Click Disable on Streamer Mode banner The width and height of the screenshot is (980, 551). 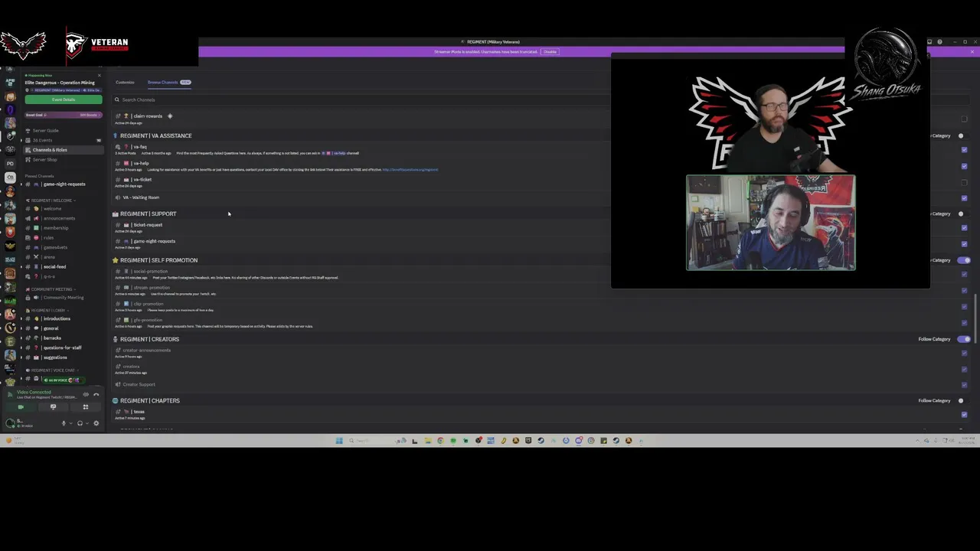tap(550, 52)
